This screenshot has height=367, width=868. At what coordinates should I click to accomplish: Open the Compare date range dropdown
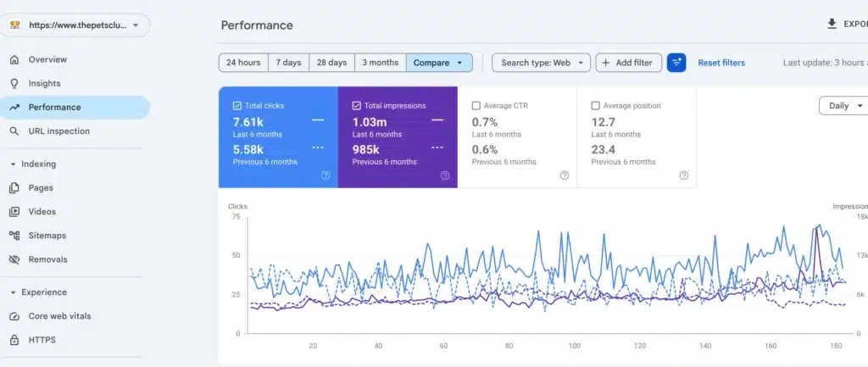(x=440, y=63)
